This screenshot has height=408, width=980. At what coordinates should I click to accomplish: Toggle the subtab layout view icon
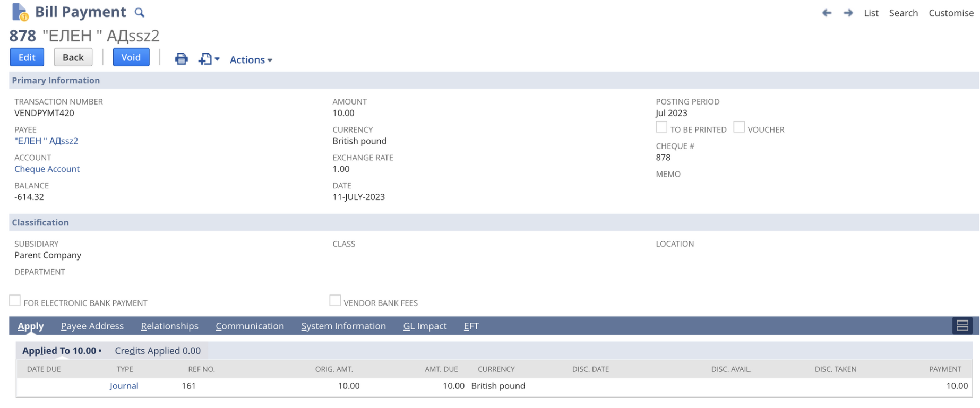[962, 326]
